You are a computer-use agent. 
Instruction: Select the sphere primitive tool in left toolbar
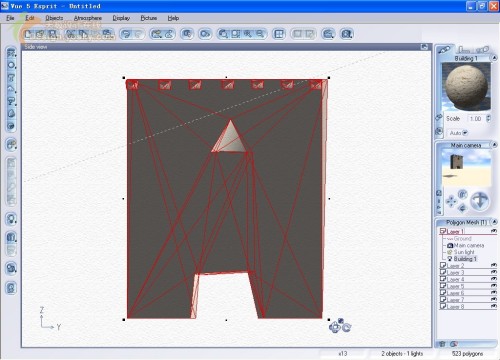point(11,65)
